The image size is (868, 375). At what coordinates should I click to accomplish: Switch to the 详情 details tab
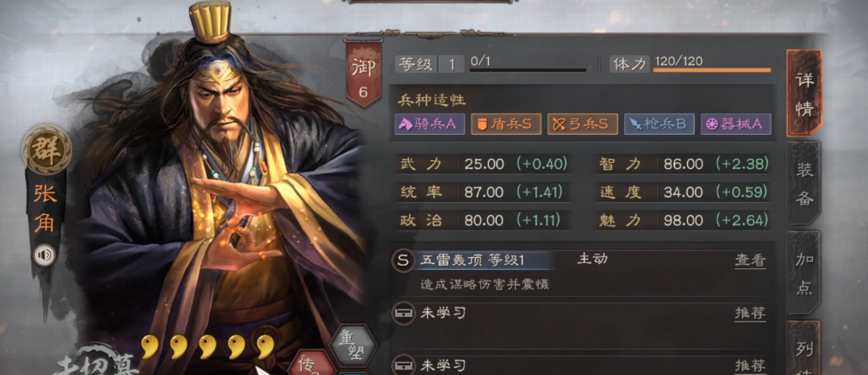804,93
